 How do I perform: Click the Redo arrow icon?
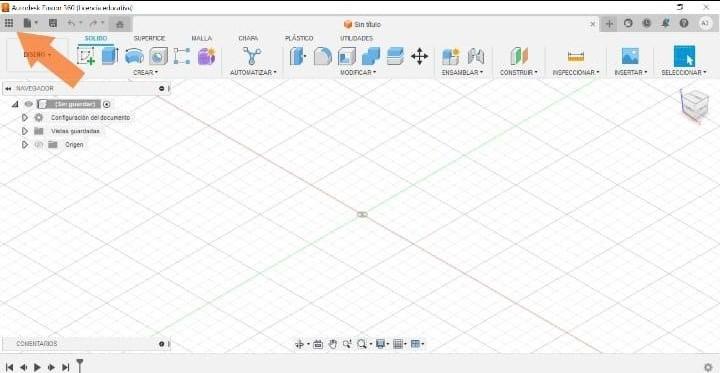click(94, 23)
